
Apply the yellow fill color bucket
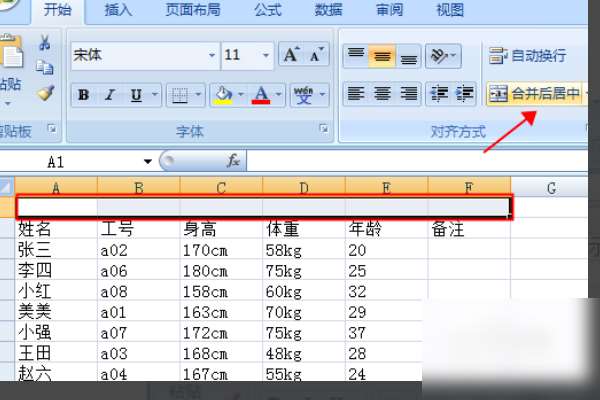point(223,95)
